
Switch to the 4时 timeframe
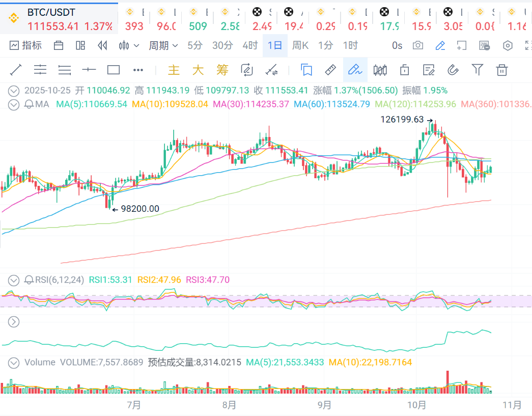pos(249,45)
